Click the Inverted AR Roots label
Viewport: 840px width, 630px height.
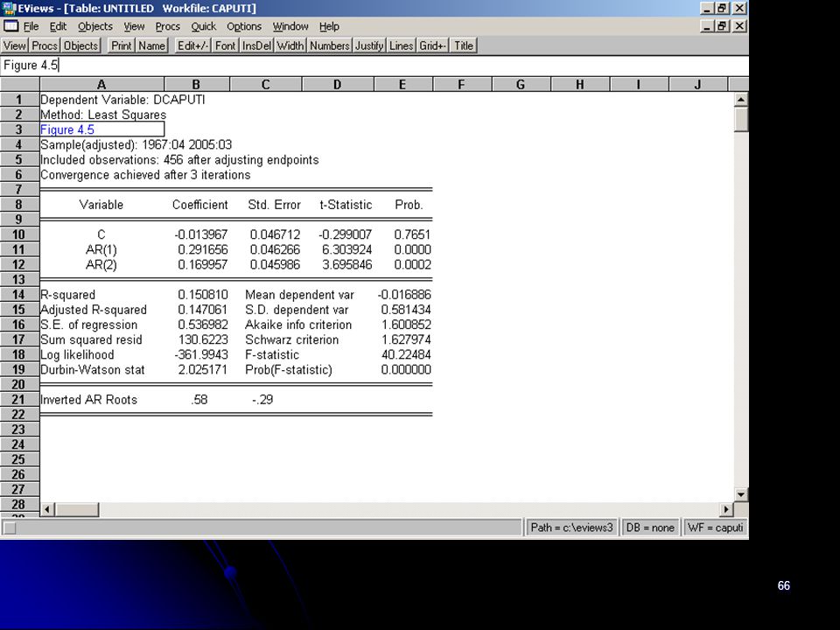89,400
